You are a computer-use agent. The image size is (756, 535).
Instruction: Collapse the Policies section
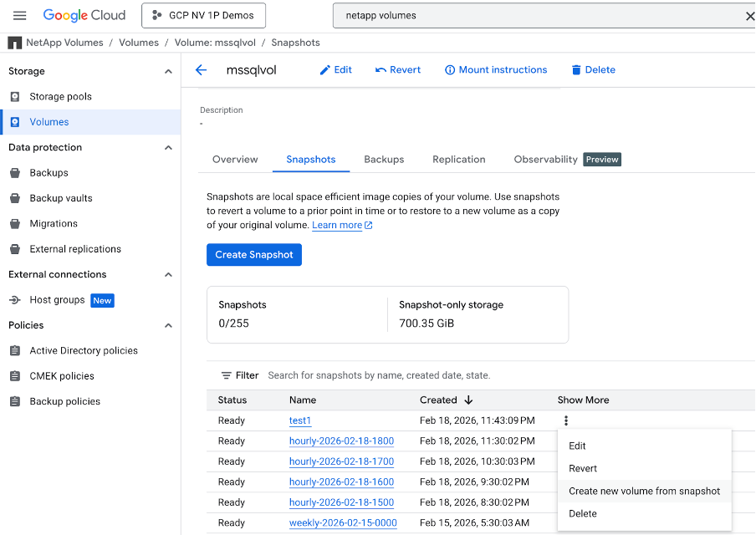(168, 325)
